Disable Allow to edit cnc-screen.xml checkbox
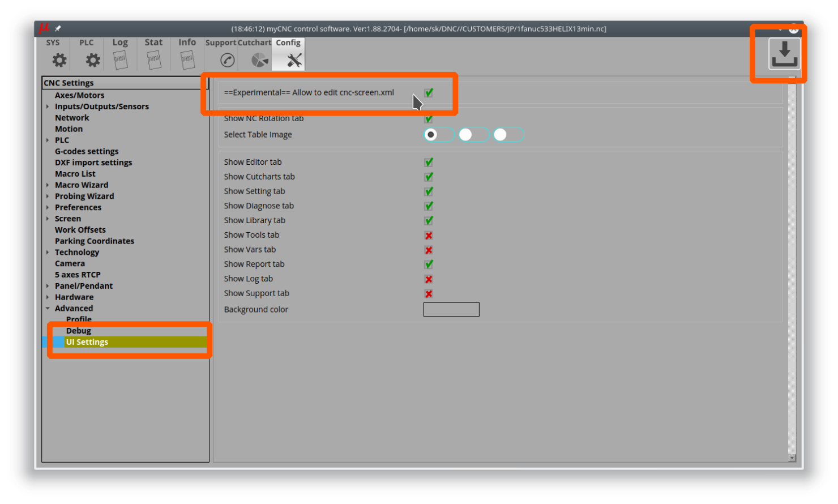Image resolution: width=838 pixels, height=504 pixels. [x=429, y=93]
